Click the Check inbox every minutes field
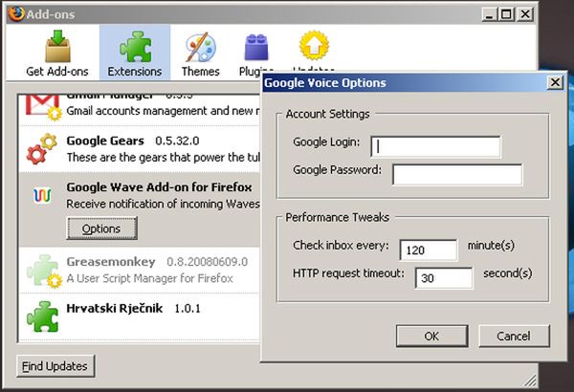Screen dimensions: 574x392 (x=429, y=250)
